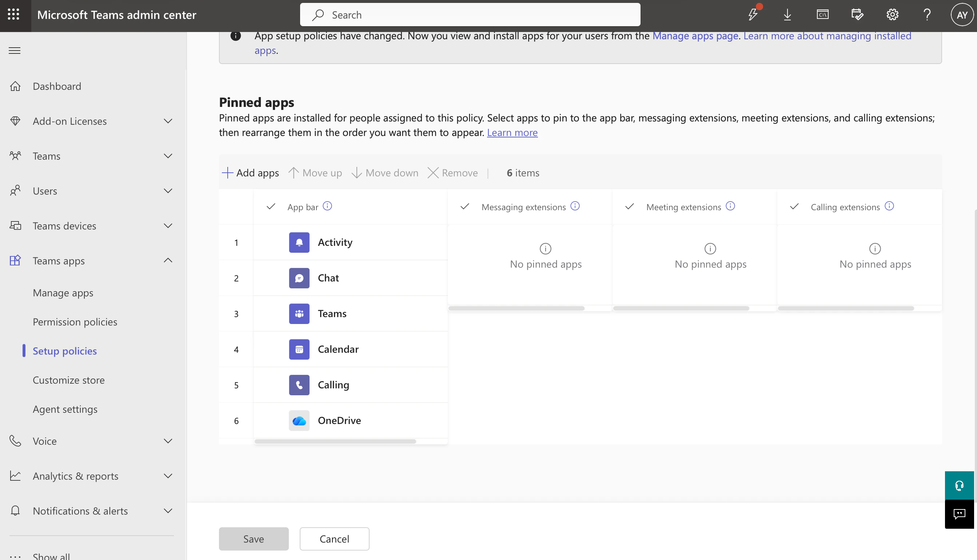The height and width of the screenshot is (560, 977).
Task: Navigate to Dashboard
Action: click(57, 86)
